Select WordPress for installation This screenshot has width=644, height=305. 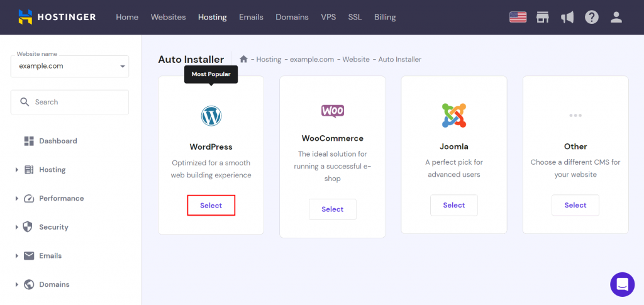point(211,206)
